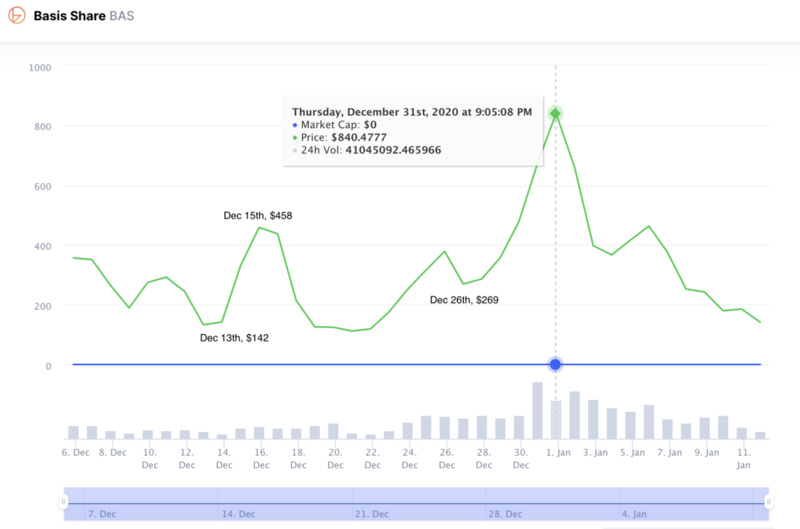Click the 21. Dec label in navigator

372,514
